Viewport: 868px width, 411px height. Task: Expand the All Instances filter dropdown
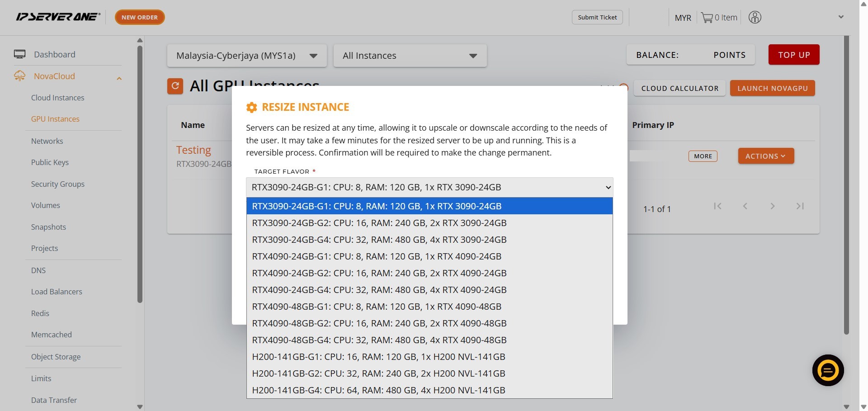click(410, 56)
